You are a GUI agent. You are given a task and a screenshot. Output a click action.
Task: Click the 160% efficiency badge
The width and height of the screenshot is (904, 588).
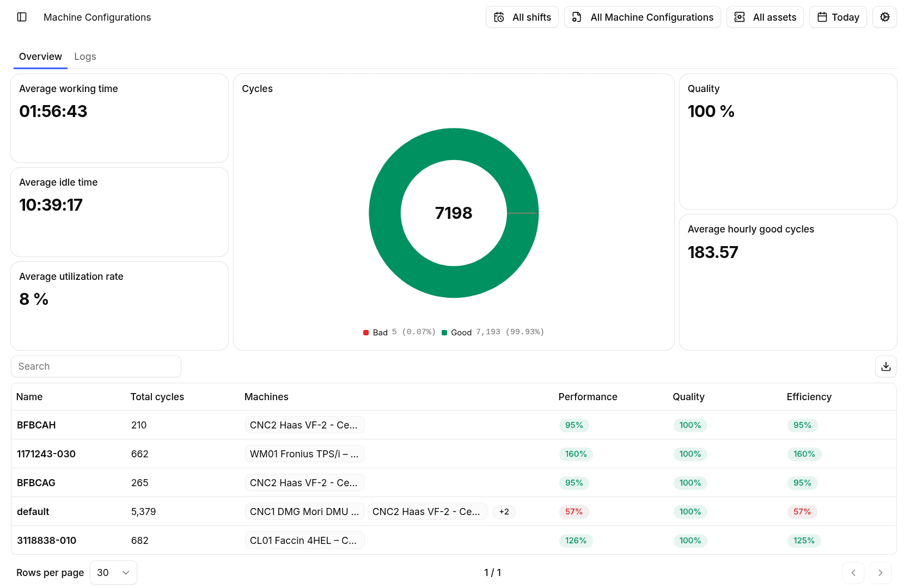coord(804,454)
